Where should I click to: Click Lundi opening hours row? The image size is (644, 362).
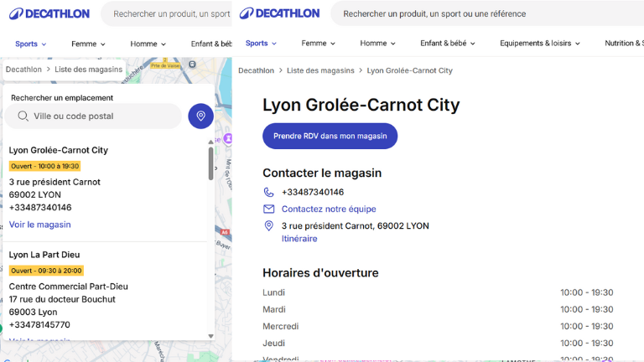coord(438,292)
